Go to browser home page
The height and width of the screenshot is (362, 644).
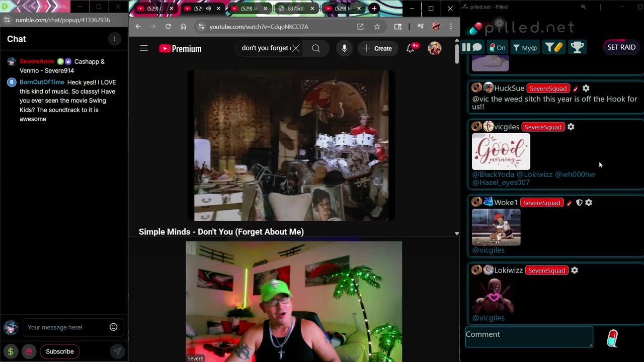[x=183, y=27]
